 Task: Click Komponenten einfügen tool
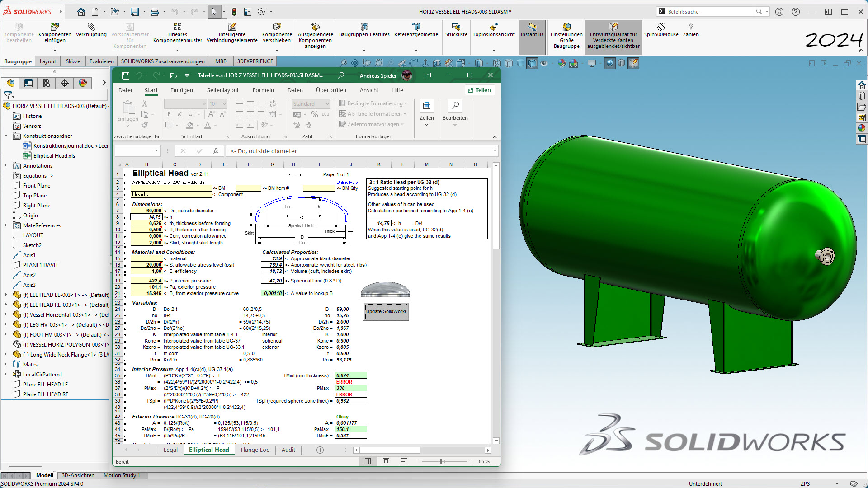[55, 33]
